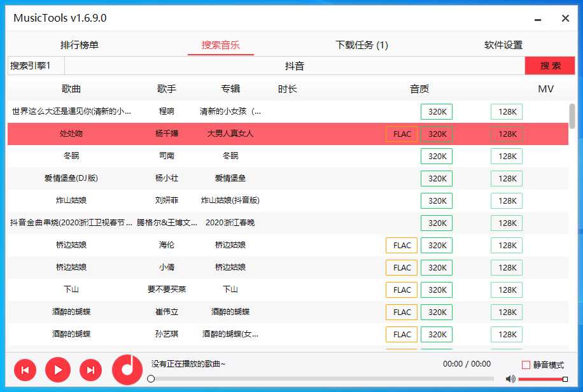Adjust the red volume slider
Viewport: 583px width, 392px height.
pos(543,379)
